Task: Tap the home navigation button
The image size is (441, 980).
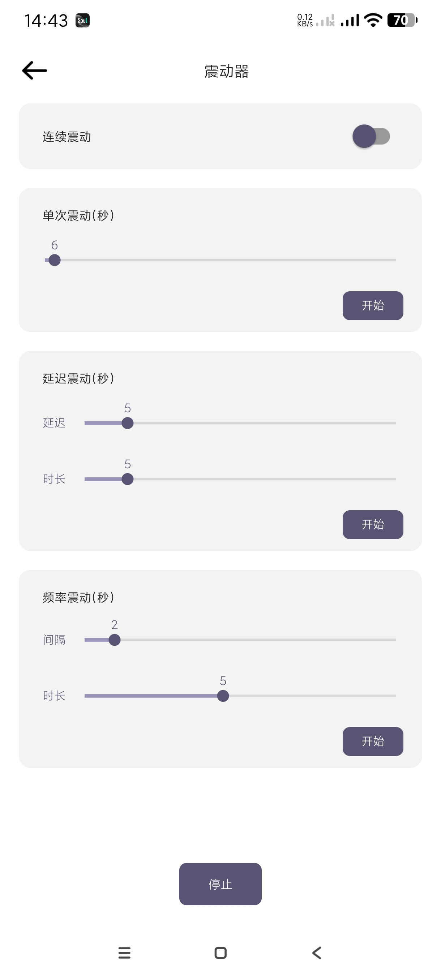Action: click(x=221, y=953)
